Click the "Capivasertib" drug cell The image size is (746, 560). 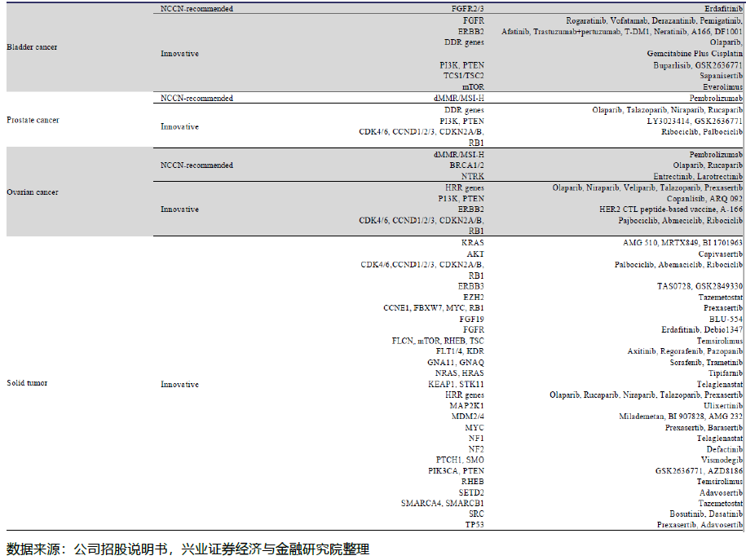pos(720,254)
